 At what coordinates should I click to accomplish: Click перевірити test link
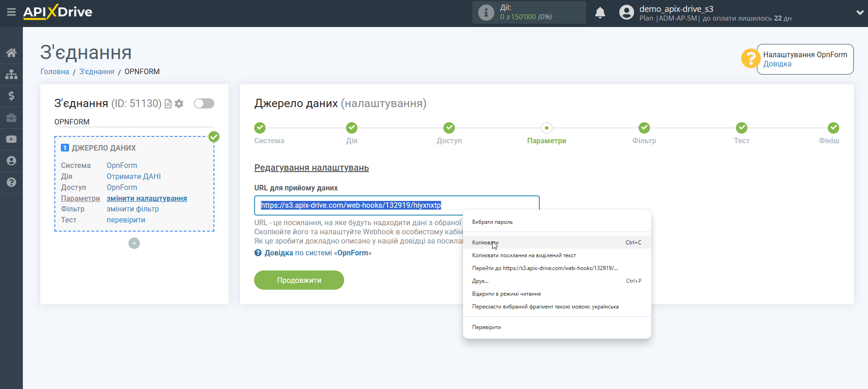pos(126,220)
